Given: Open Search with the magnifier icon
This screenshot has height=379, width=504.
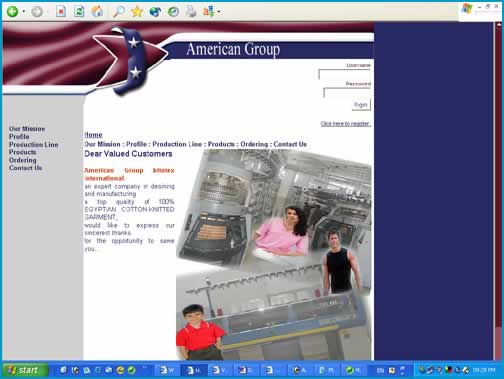Looking at the screenshot, I should (118, 12).
